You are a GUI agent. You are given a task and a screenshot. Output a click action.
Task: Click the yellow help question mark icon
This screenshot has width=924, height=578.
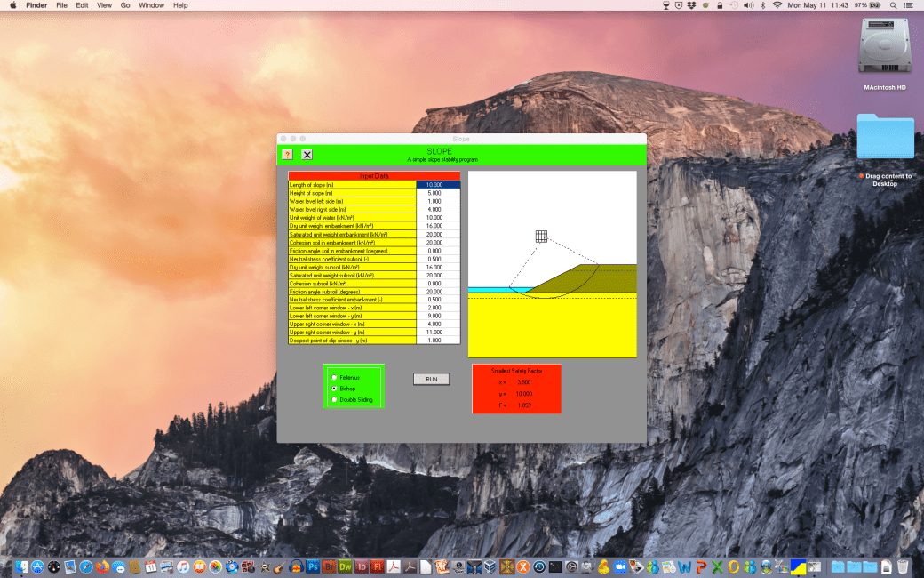[x=287, y=154]
